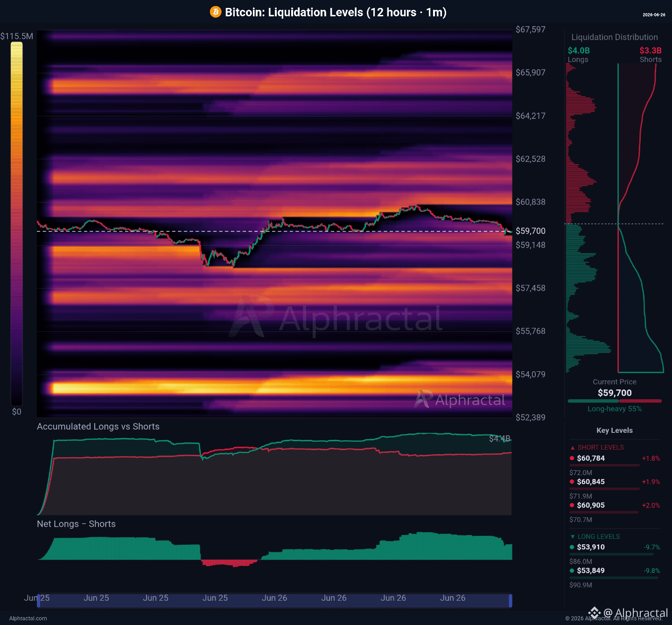Select the $53,849 long level
This screenshot has width=672, height=625.
(591, 570)
